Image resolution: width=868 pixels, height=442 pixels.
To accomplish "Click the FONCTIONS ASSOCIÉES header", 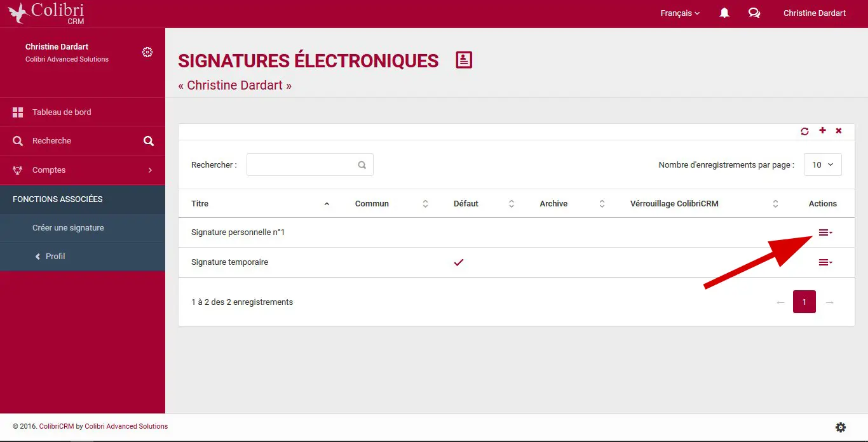I will tap(83, 199).
